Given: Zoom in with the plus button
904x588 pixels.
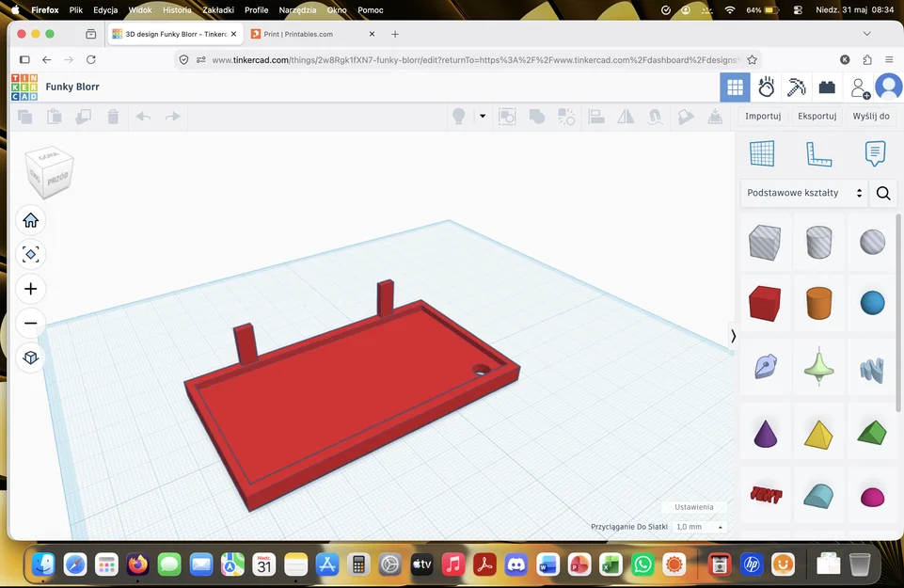Looking at the screenshot, I should (30, 289).
